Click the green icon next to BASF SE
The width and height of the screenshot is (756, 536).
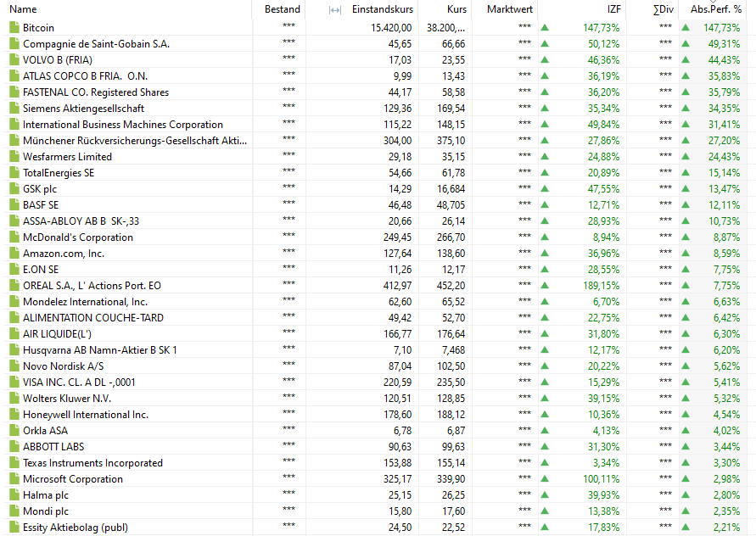[x=14, y=205]
